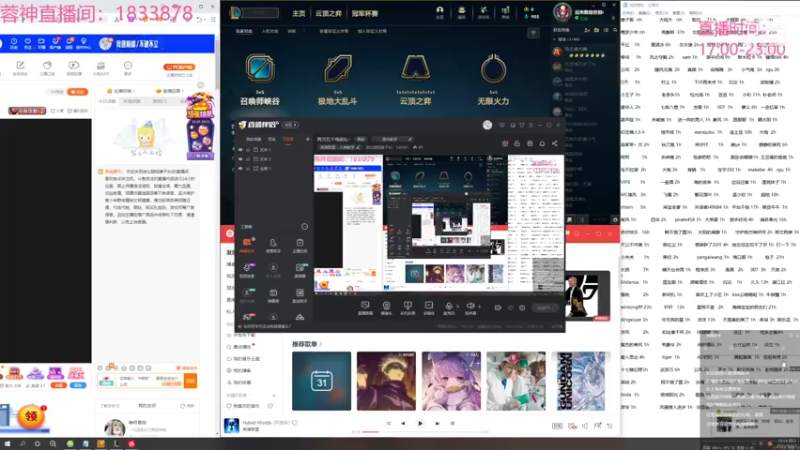
Task: Open 我喜欢的音乐 in music sidebar
Action: pos(246,406)
